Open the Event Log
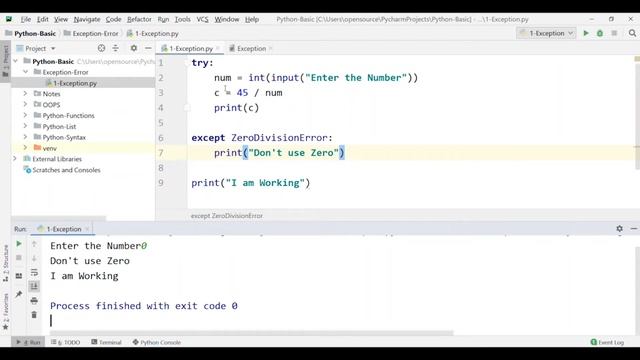 click(x=607, y=342)
